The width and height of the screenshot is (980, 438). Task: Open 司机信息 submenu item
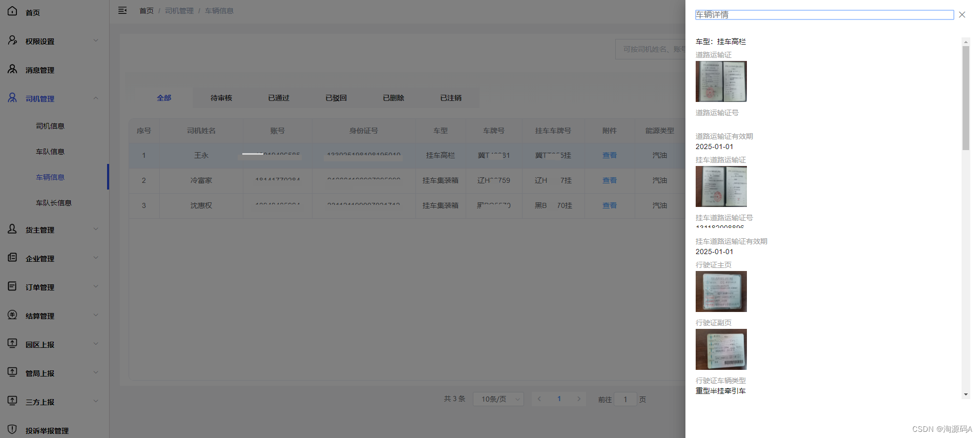coord(50,126)
